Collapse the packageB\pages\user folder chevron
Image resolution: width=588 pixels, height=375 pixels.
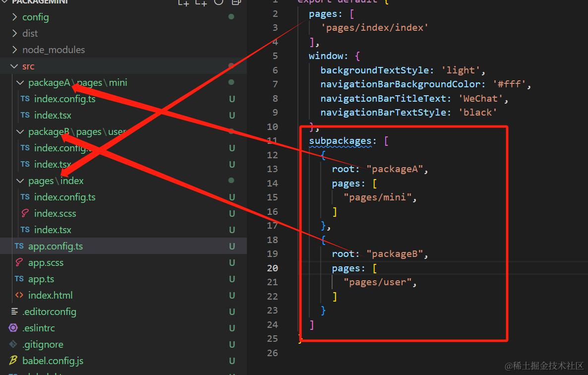pyautogui.click(x=20, y=131)
